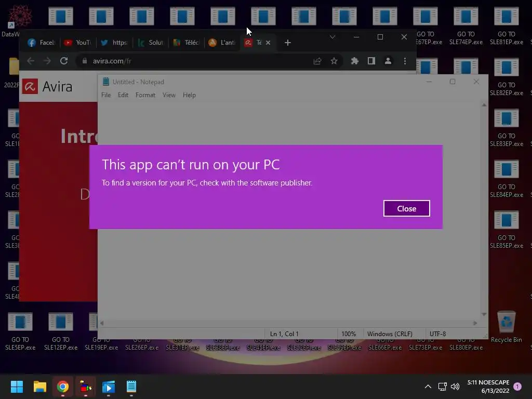Screen dimensions: 532x399
Task: Go forward in Chrome browser
Action: 47,61
